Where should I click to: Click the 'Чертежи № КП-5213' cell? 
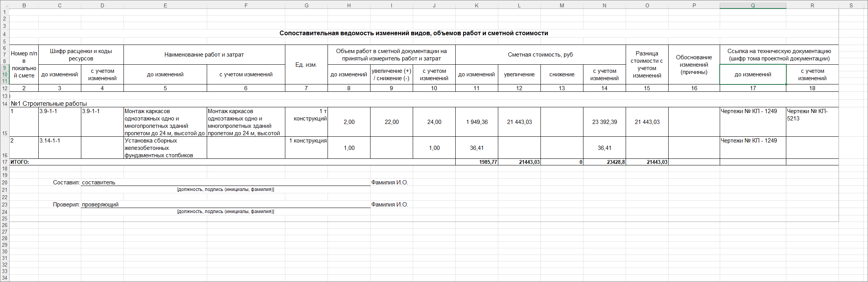pyautogui.click(x=812, y=122)
